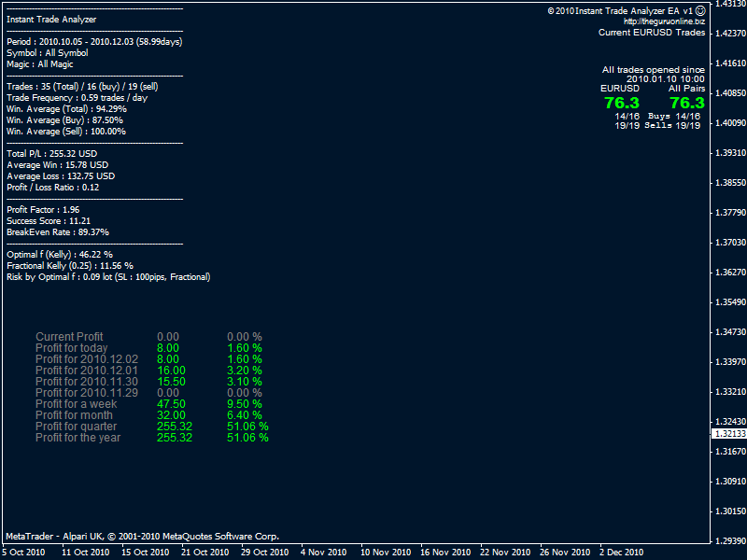Click the green All Pairs 76.3 value

coord(686,103)
